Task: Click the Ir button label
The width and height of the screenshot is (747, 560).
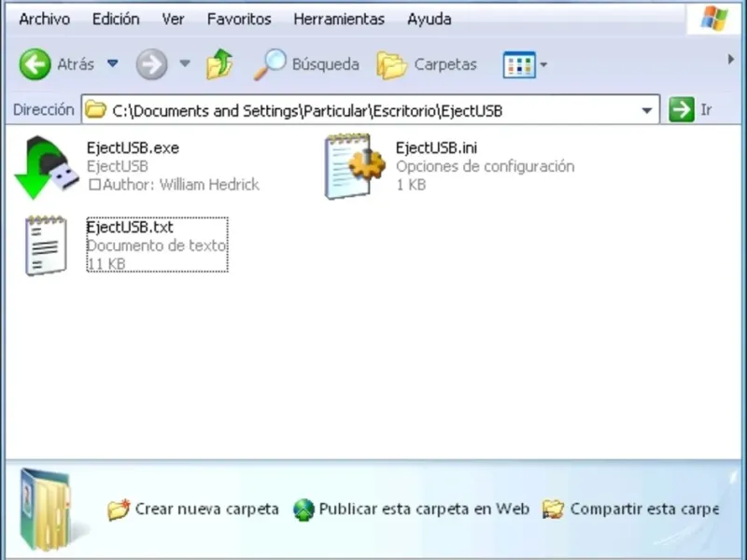Action: pyautogui.click(x=706, y=110)
